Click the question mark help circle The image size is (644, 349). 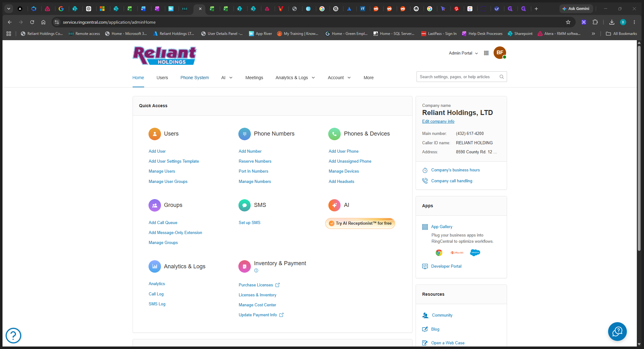13,336
